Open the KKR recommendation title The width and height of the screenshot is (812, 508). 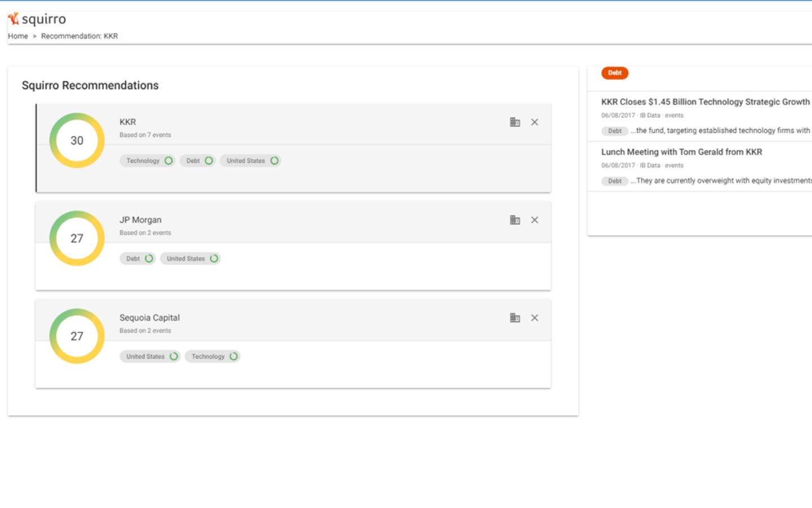tap(127, 122)
